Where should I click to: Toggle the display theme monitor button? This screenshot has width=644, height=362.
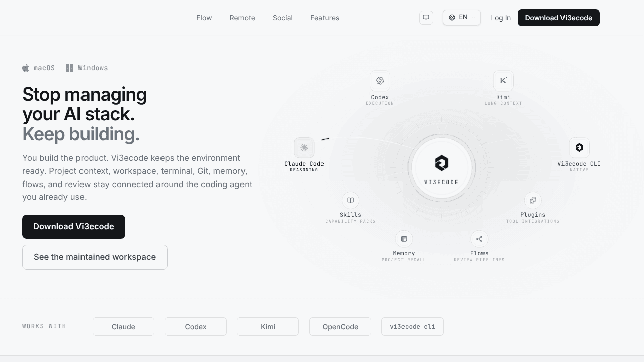tap(426, 18)
